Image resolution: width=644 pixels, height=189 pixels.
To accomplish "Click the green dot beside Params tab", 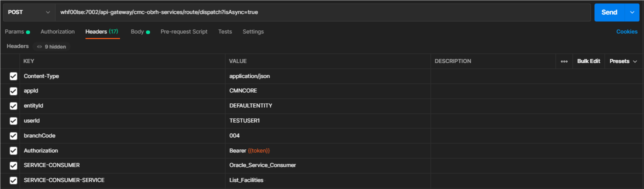I will pos(28,32).
